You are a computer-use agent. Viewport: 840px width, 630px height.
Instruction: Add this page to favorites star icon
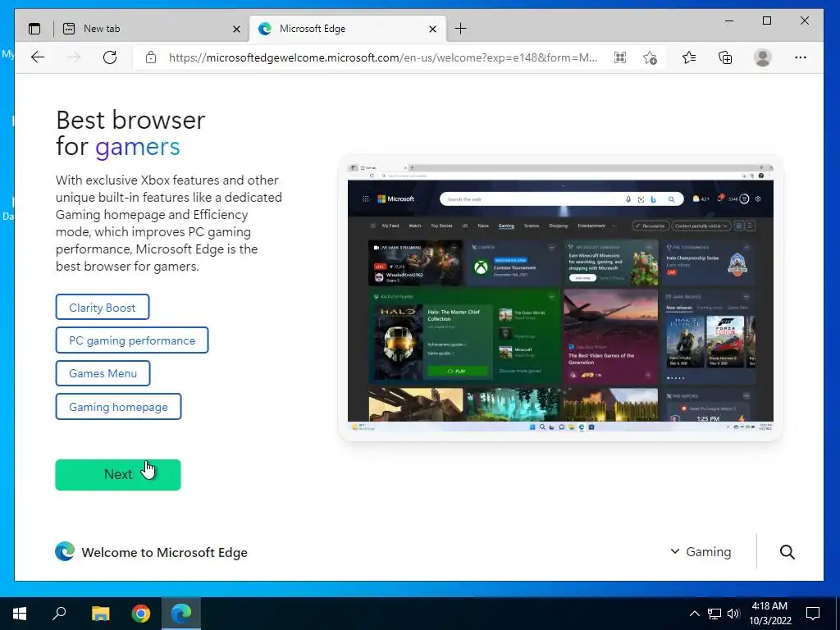coord(650,57)
